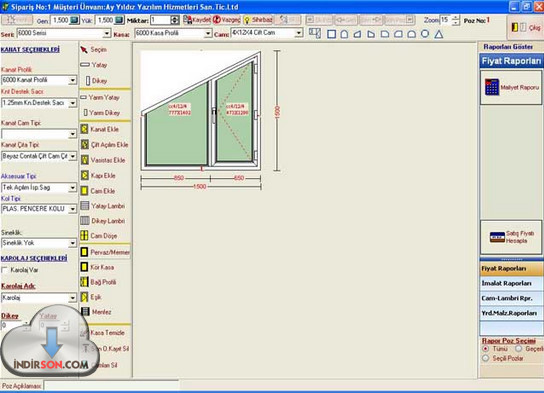Screen dimensions: 544x393
Task: Click the Bağ Profili tool
Action: click(98, 282)
